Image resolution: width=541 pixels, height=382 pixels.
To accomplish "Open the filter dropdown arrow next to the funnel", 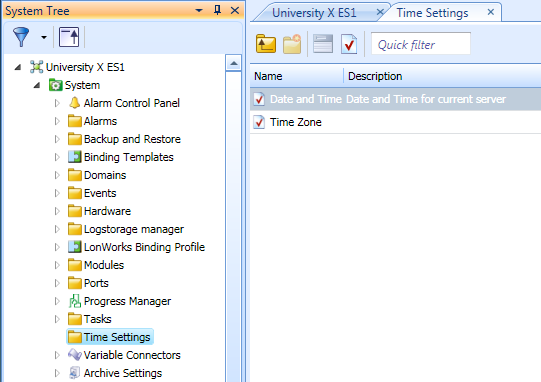I will point(44,37).
